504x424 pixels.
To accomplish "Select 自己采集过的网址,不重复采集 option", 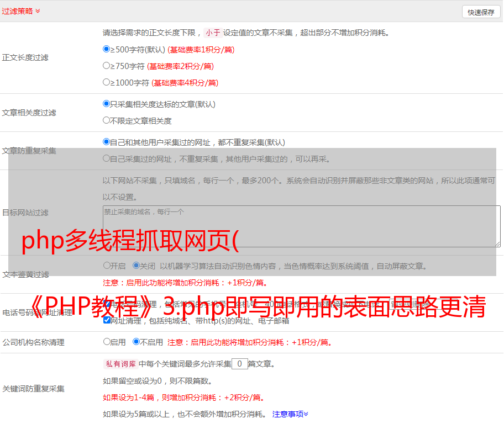I will [x=106, y=158].
